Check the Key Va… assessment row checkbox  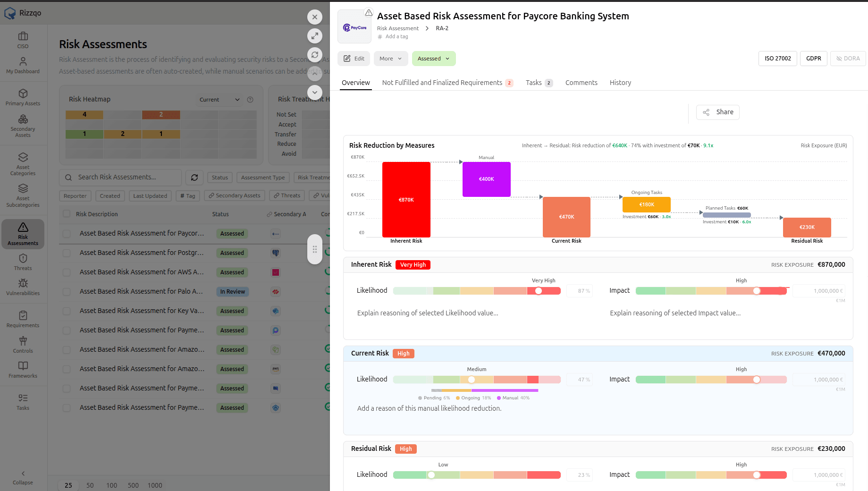[x=67, y=311]
